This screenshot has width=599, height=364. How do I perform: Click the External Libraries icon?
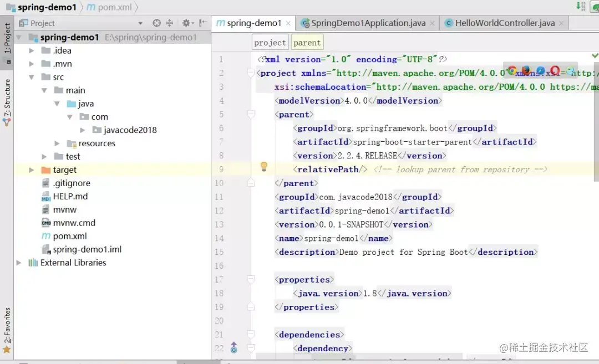33,263
